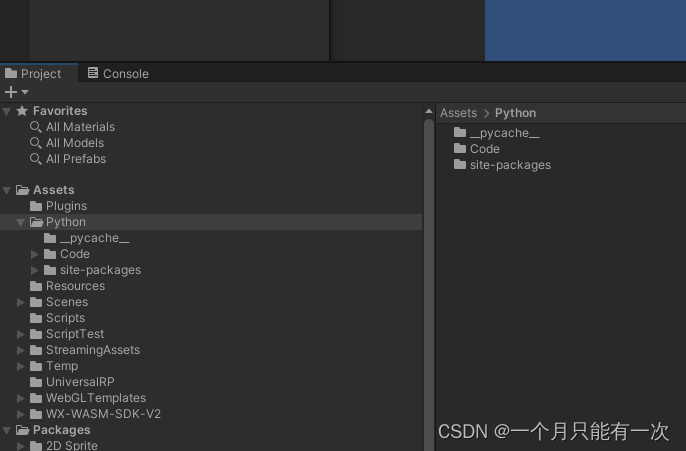Select the Scenes folder icon
This screenshot has height=451, width=686.
click(36, 302)
